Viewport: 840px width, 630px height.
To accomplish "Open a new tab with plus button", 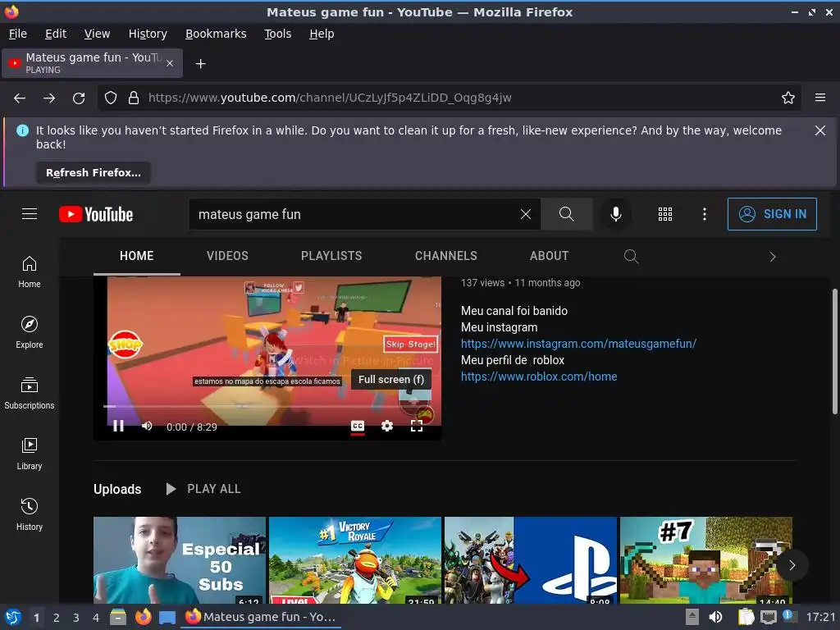I will pos(200,64).
